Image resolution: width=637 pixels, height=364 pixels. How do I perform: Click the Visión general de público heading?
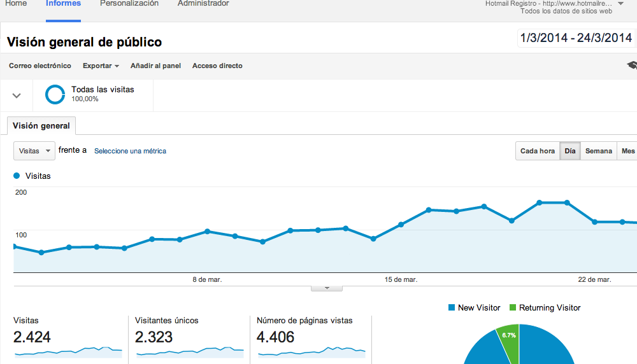click(85, 42)
